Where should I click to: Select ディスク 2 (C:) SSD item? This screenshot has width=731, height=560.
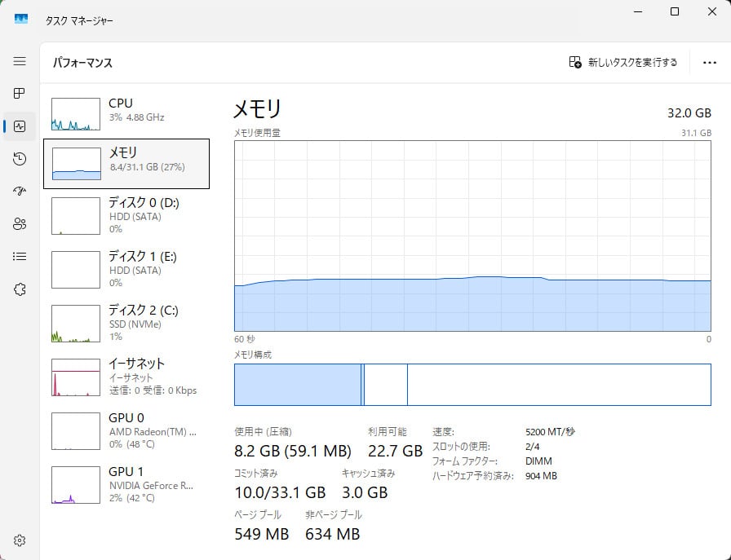pos(126,323)
